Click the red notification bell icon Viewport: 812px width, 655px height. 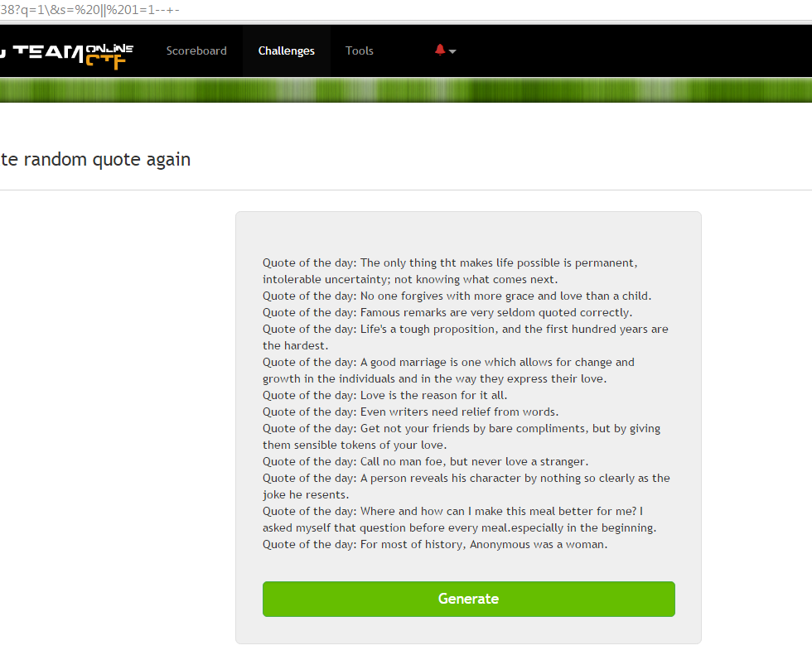[440, 50]
